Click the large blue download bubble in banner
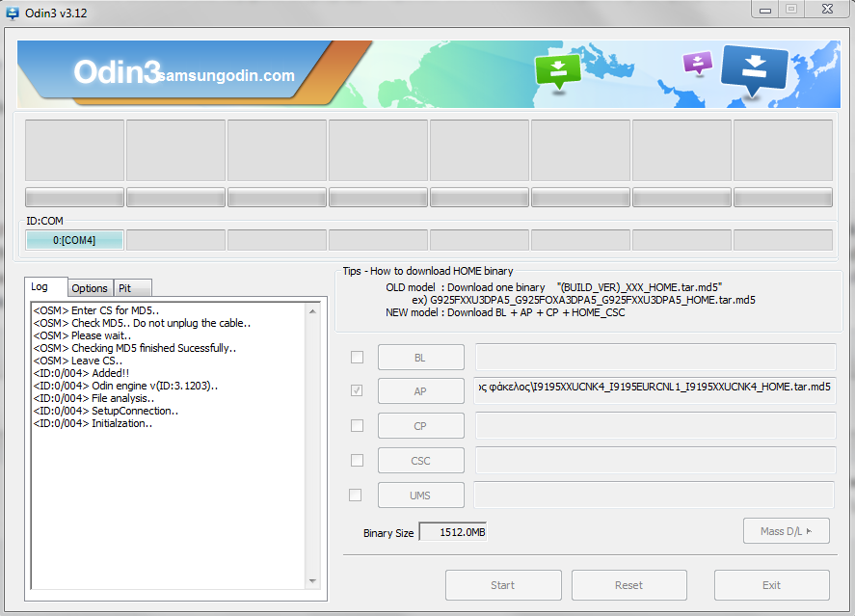 [754, 69]
